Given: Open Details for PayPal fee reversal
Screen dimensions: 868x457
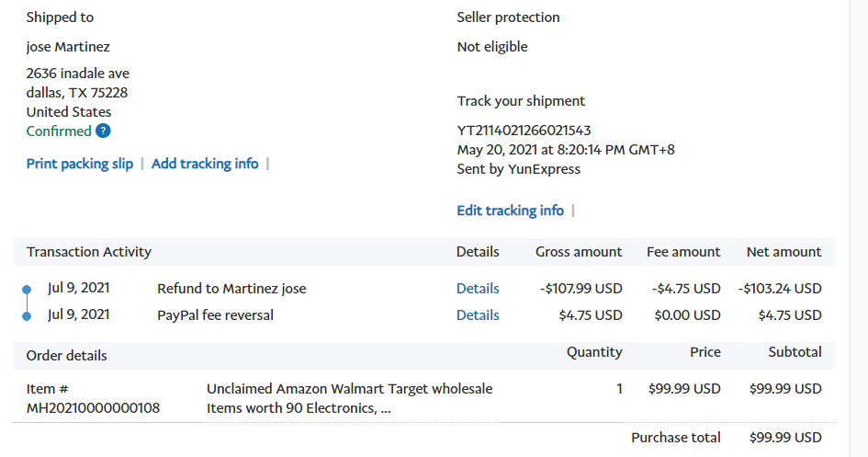Looking at the screenshot, I should [x=478, y=315].
